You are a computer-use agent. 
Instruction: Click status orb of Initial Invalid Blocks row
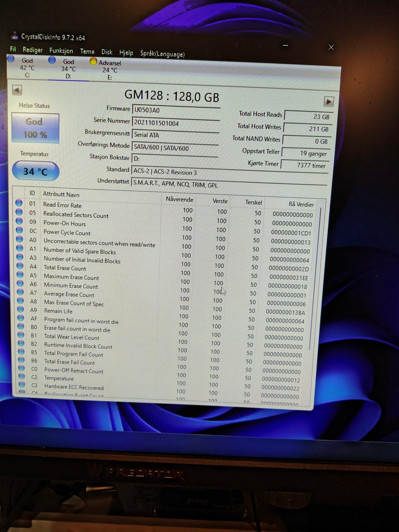coord(20,257)
